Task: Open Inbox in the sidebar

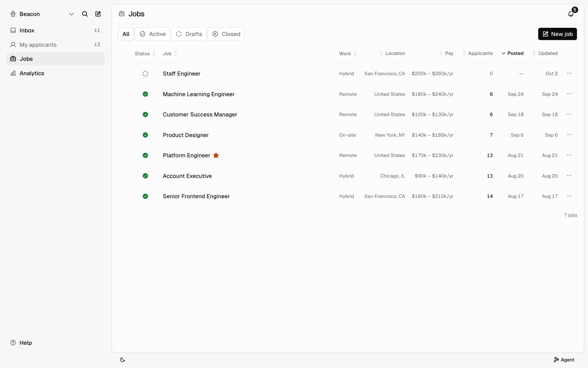Action: [56, 30]
